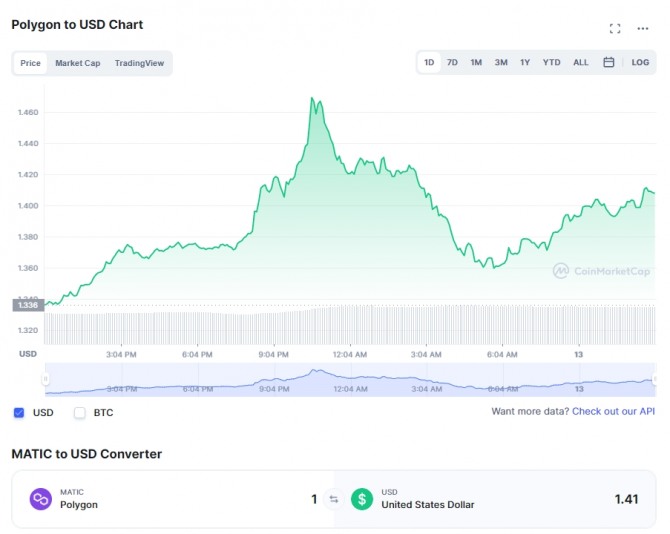670x534 pixels.
Task: Click the purple Polygon MATIC logo
Action: point(41,499)
